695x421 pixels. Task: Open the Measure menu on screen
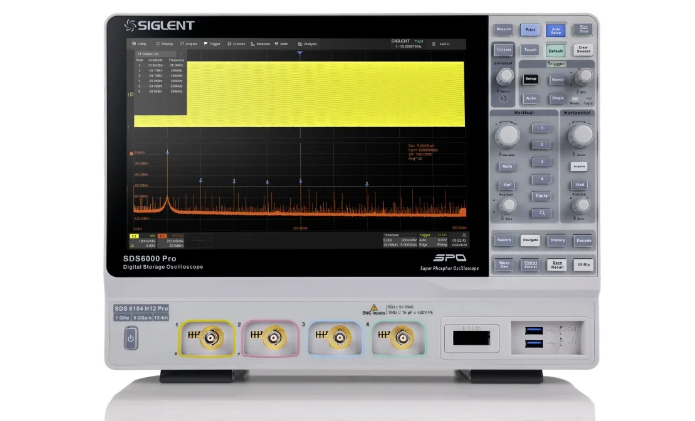(x=260, y=44)
